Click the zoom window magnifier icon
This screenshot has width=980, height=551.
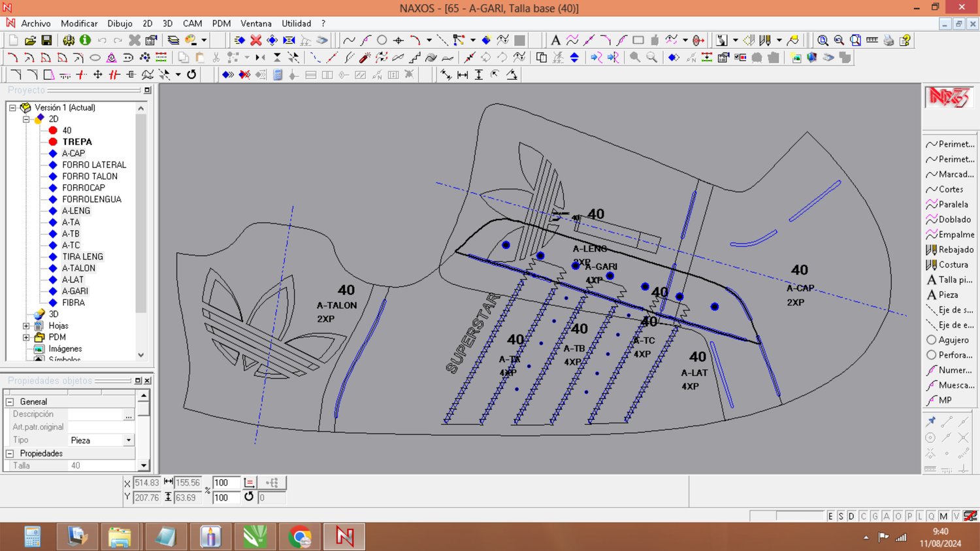pyautogui.click(x=855, y=41)
